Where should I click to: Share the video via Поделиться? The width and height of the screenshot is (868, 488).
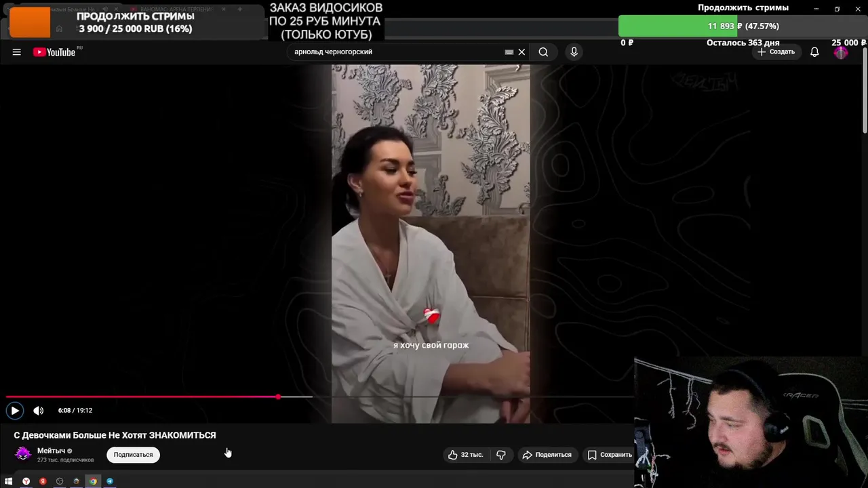tap(547, 455)
